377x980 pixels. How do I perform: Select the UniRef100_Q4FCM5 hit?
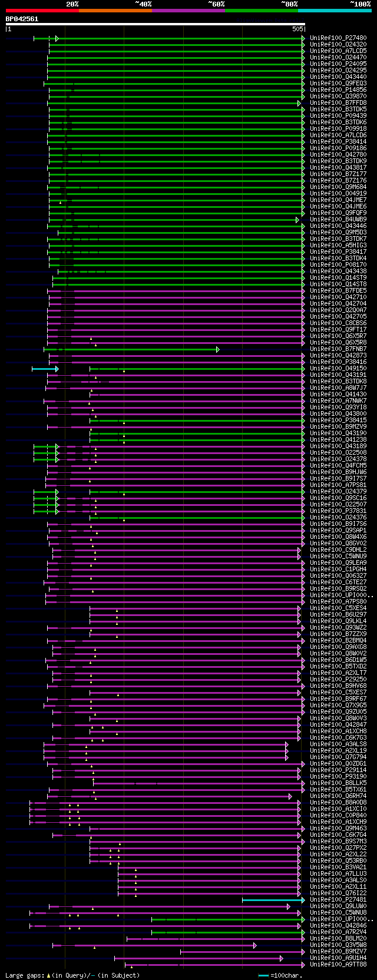click(x=338, y=466)
